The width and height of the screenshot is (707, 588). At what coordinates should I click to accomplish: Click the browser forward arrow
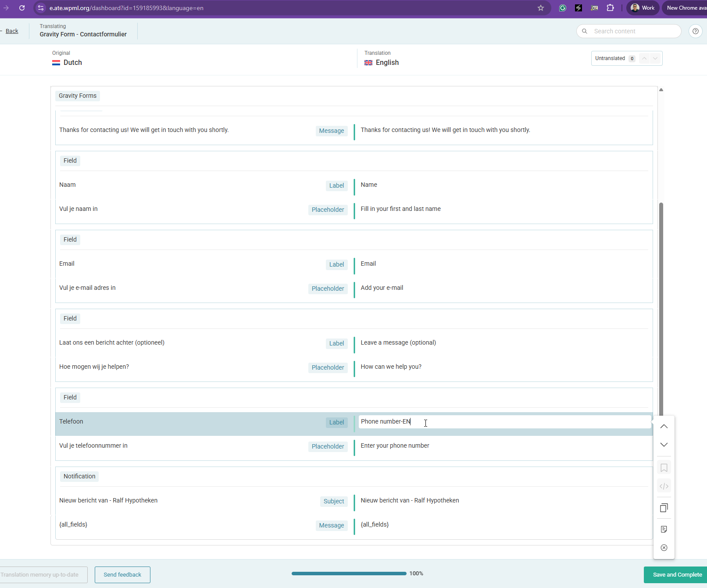coord(6,8)
